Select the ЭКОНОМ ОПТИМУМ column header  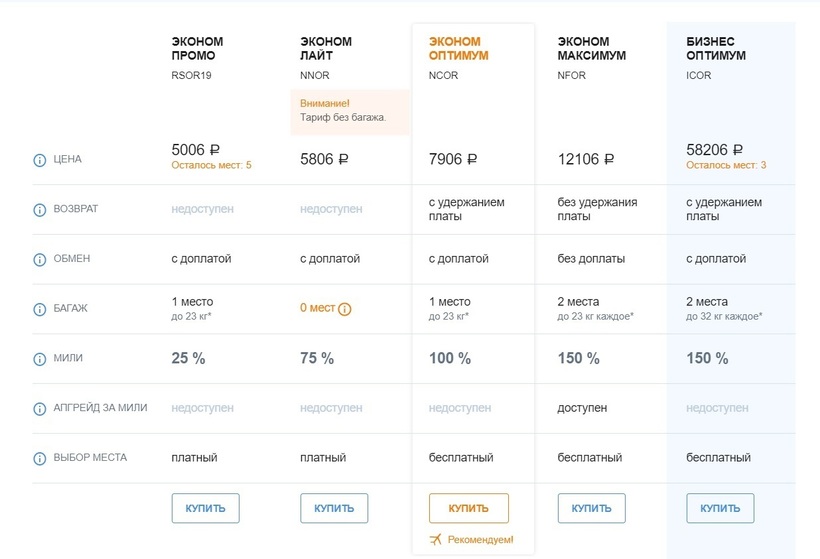(459, 49)
